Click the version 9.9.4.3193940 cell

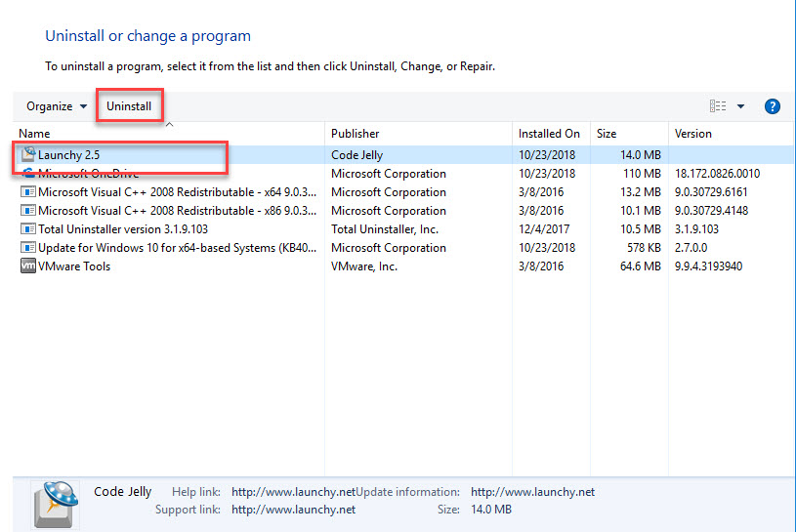click(x=708, y=266)
